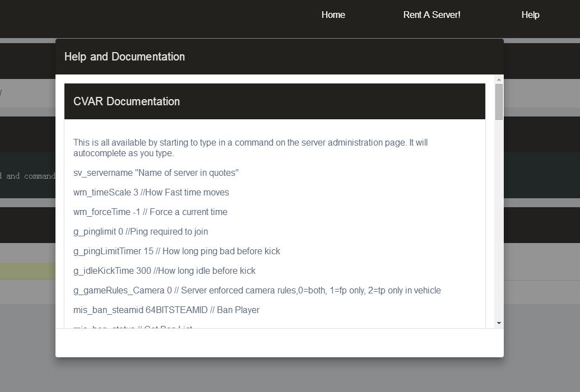Click the Help and Documentation title
This screenshot has width=580, height=392.
pos(124,57)
